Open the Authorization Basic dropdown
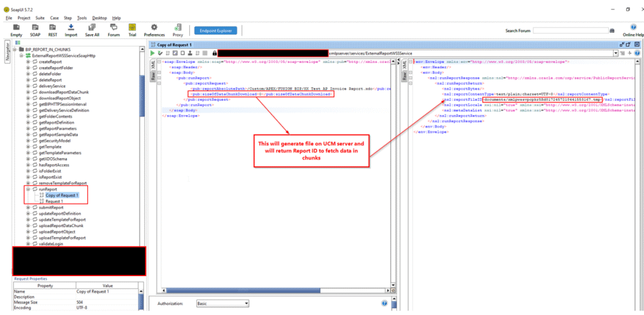 (222, 304)
